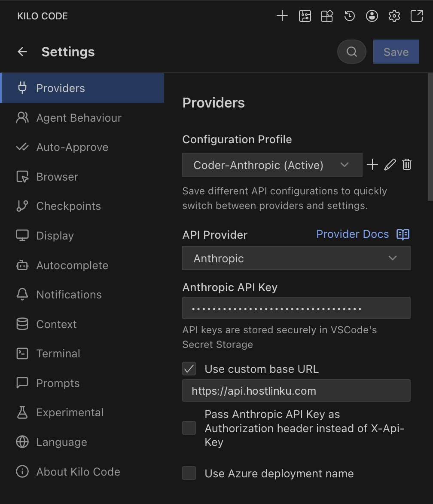The height and width of the screenshot is (504, 433).
Task: Open Notifications settings section
Action: (x=83, y=295)
